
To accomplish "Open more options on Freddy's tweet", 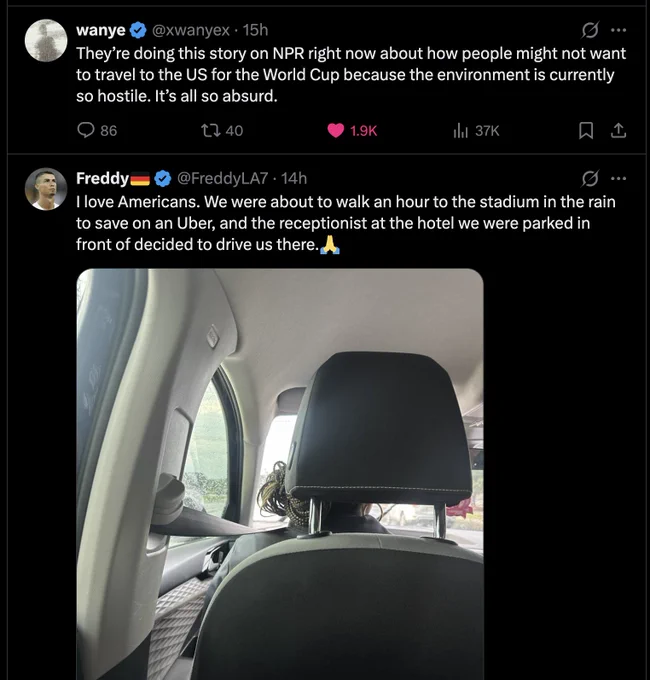I will [618, 178].
